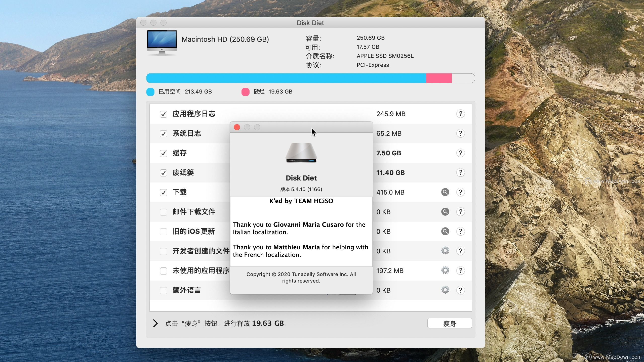Screen dimensions: 644x362
Task: Click the 245.9 MB size value
Action: [391, 114]
